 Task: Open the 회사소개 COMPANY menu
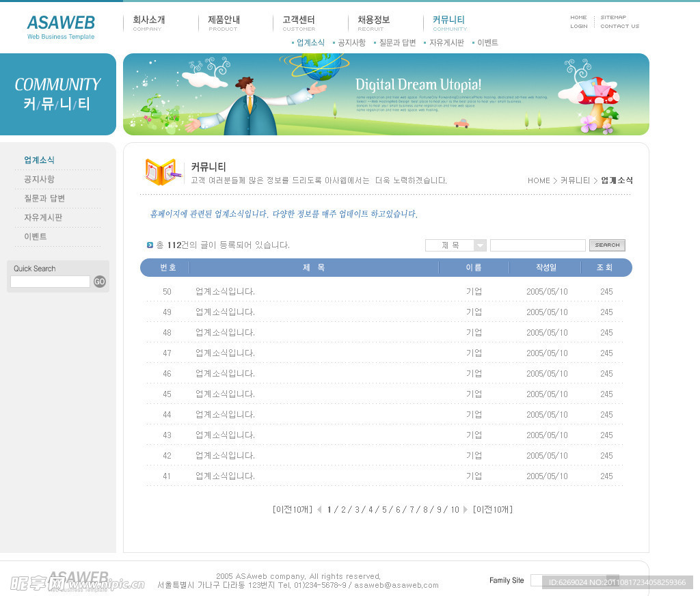148,23
